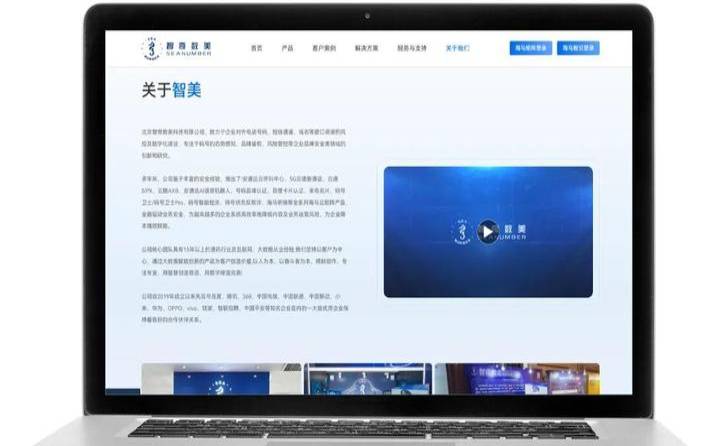This screenshot has width=714, height=446.
Task: Open the office reception wall photo thumbnail
Action: [x=221, y=379]
